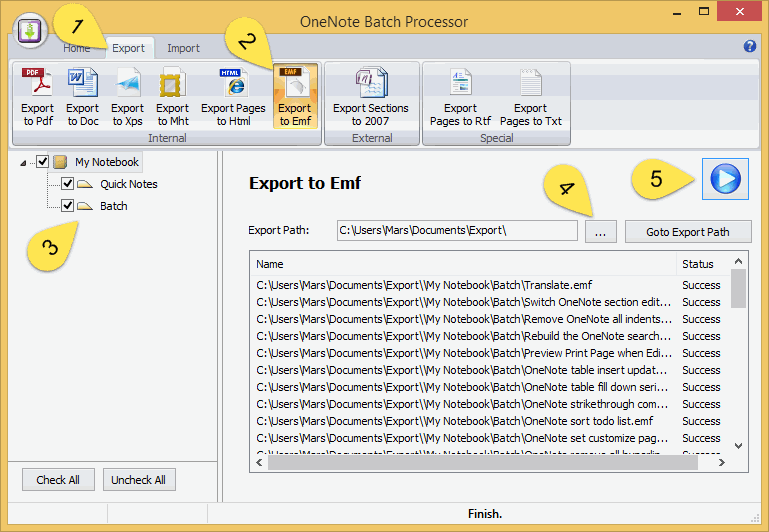Start export with blue play button
The image size is (769, 532).
(725, 179)
